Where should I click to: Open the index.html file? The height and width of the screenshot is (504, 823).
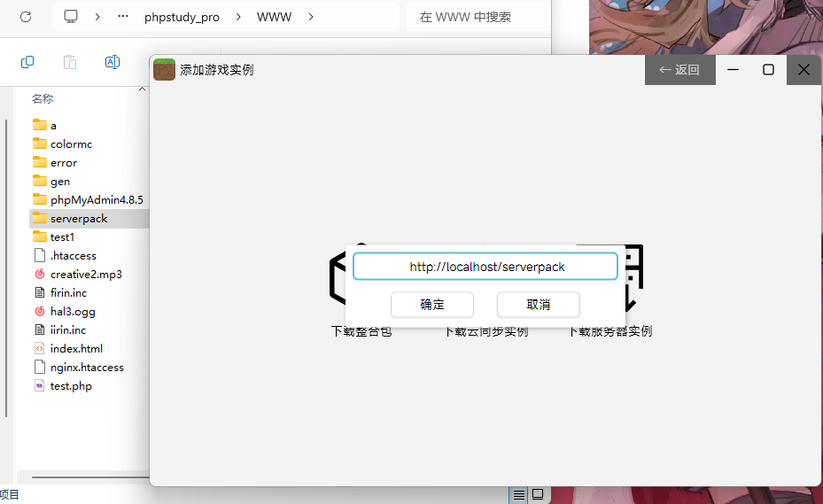(x=76, y=349)
